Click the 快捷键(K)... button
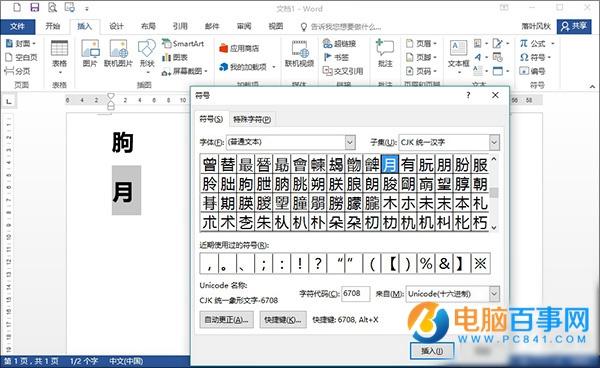This screenshot has height=368, width=600. coord(283,319)
